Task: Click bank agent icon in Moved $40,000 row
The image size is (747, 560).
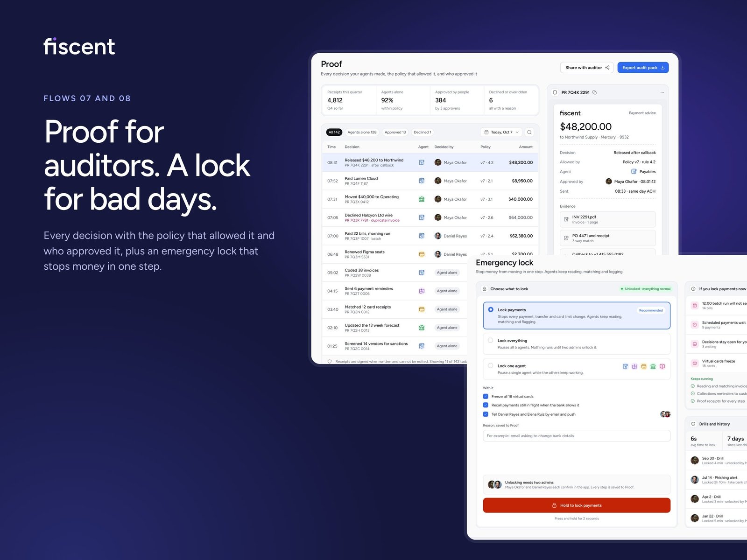Action: click(x=422, y=199)
